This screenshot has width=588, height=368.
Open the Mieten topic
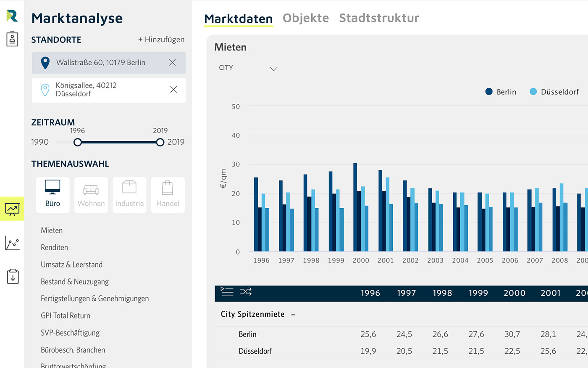[52, 230]
